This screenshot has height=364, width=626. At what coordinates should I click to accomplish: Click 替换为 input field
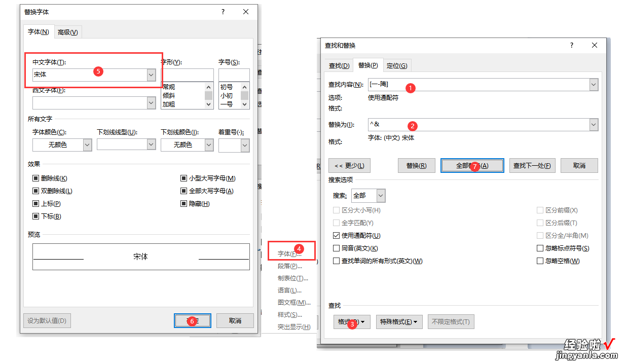(x=479, y=125)
